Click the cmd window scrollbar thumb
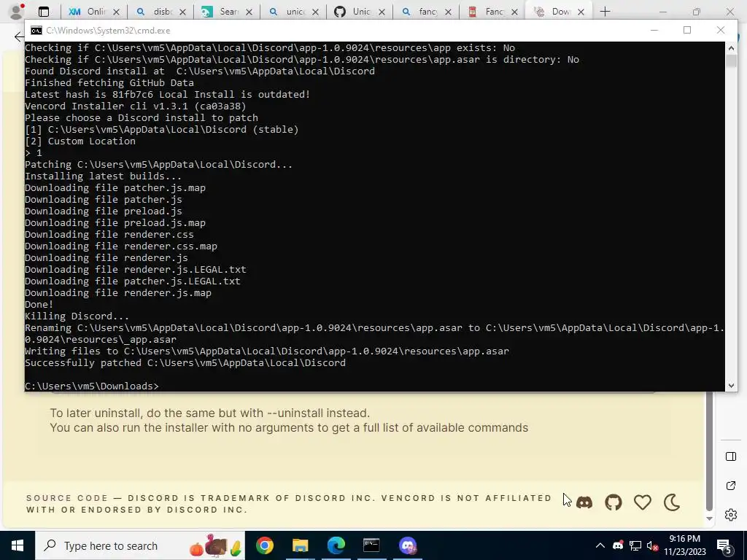 point(731,61)
